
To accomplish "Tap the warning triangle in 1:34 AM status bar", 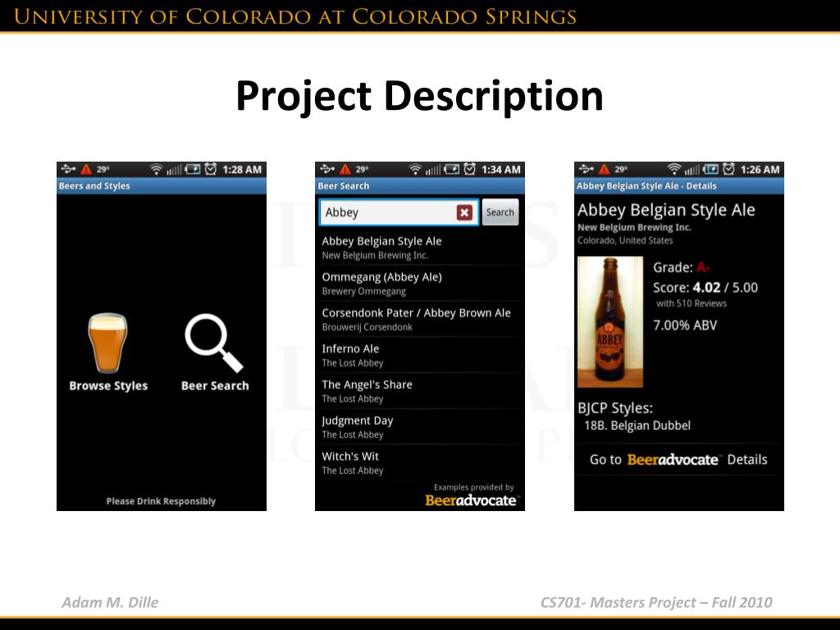I will point(345,170).
